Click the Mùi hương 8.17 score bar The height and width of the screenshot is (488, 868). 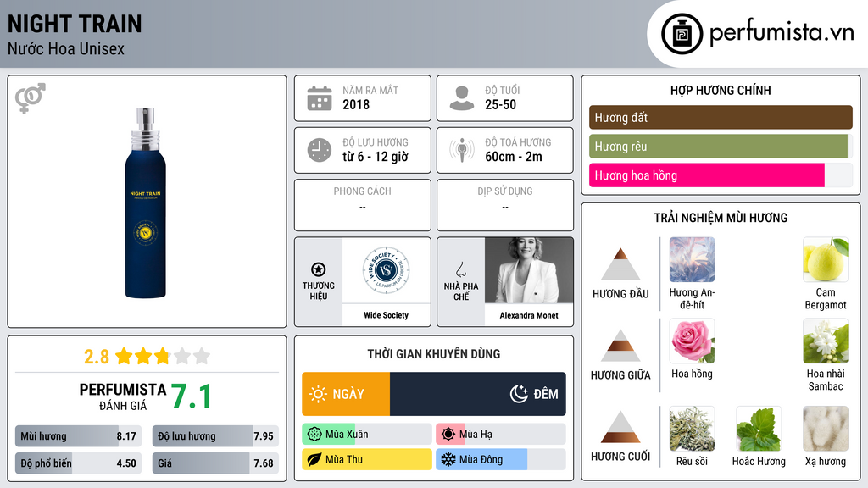(78, 436)
